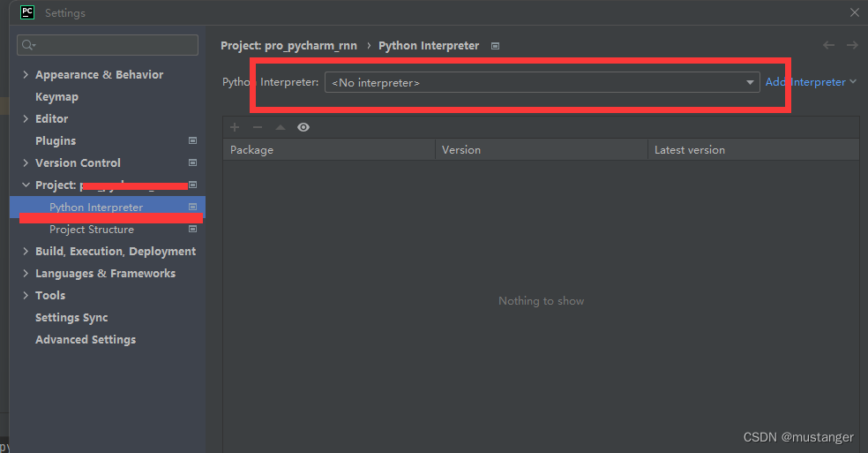Expand the Tools section
The width and height of the screenshot is (868, 453).
[x=26, y=296]
